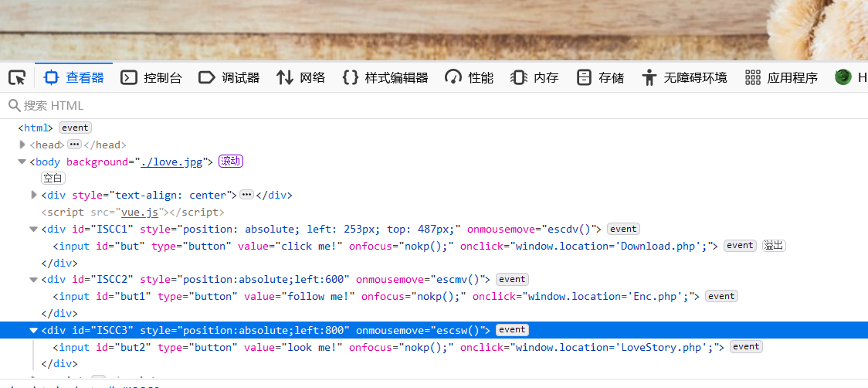Click the </head> closing tag

105,145
